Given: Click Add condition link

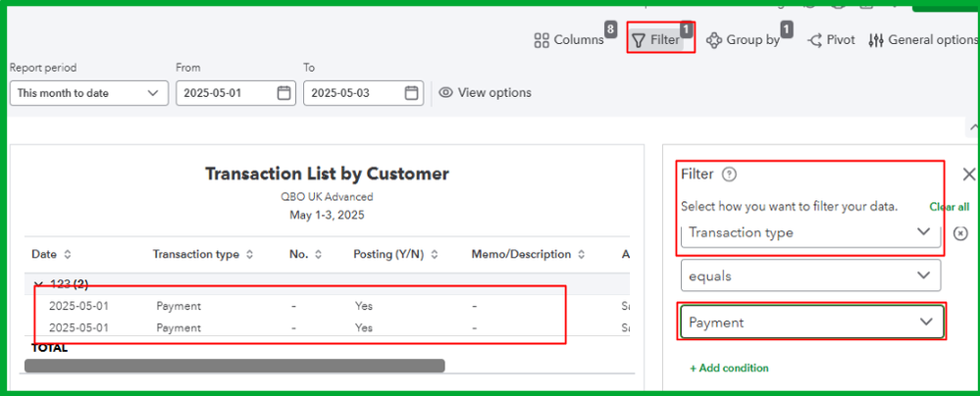Looking at the screenshot, I should (x=729, y=368).
